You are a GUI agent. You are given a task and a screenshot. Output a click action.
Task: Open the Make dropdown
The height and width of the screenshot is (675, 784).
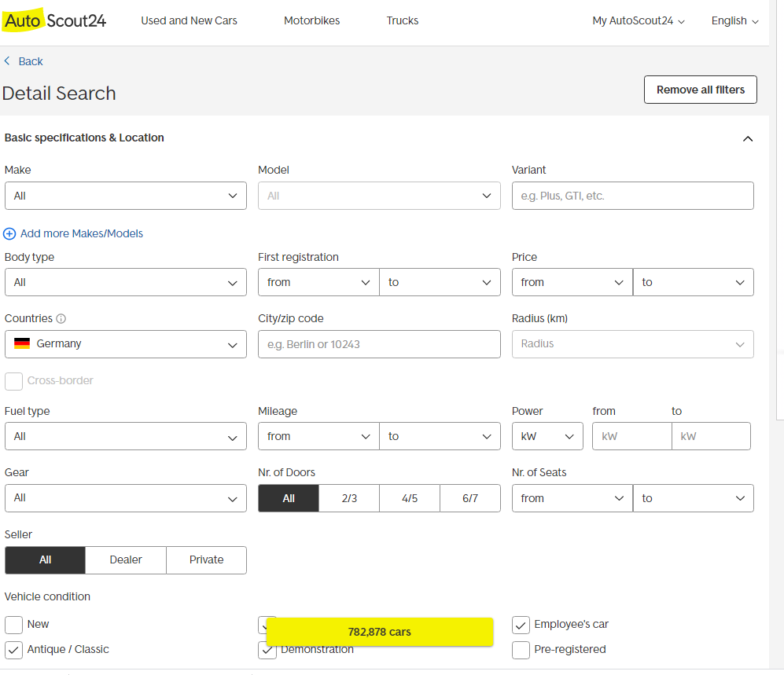coord(125,196)
